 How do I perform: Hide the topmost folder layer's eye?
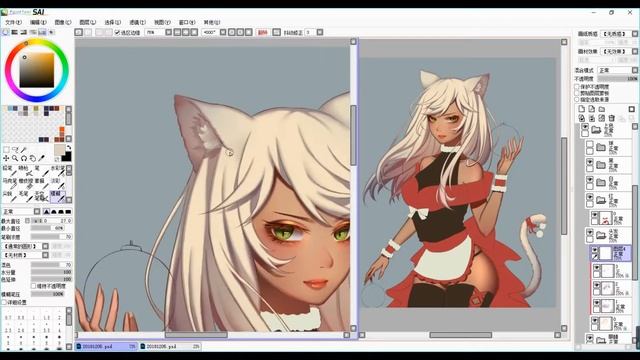(x=585, y=127)
